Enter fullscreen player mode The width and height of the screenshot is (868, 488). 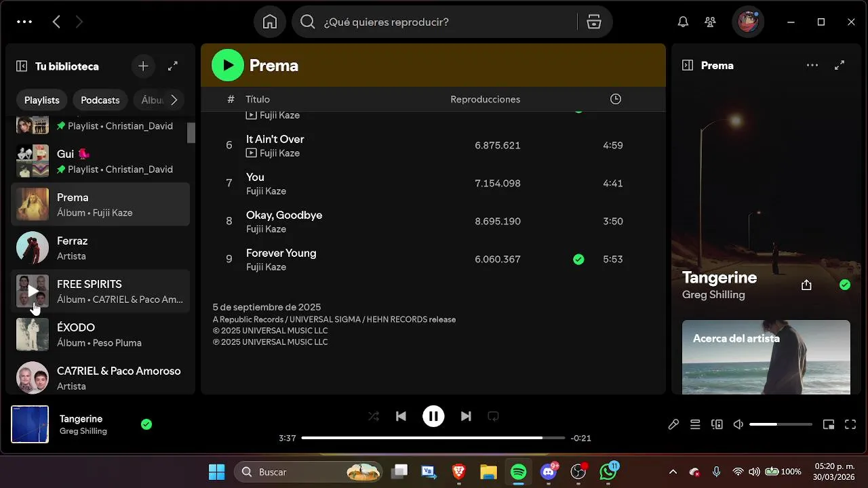850,424
